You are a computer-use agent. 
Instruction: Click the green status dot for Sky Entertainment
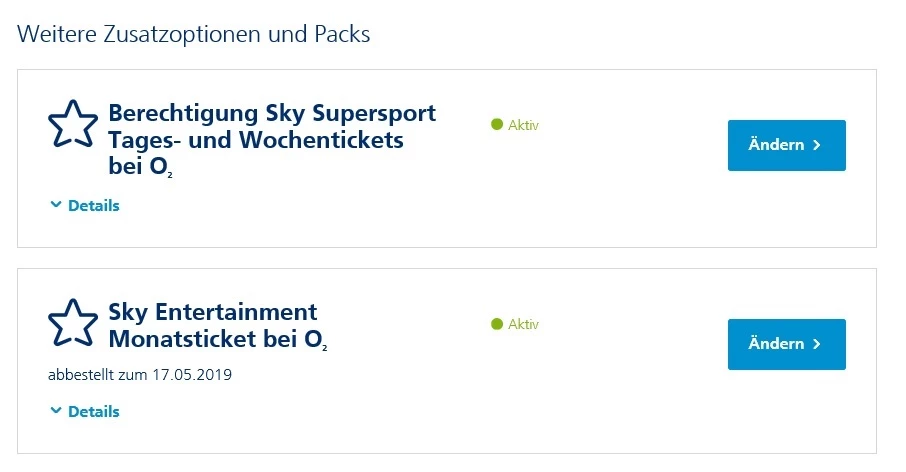[497, 324]
